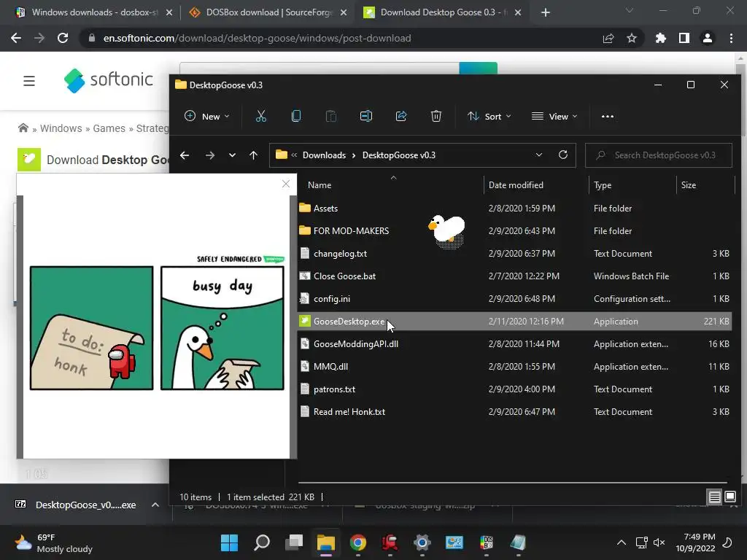Click the Search DesktopGoose v0.3 field
The image size is (747, 560).
coord(659,155)
